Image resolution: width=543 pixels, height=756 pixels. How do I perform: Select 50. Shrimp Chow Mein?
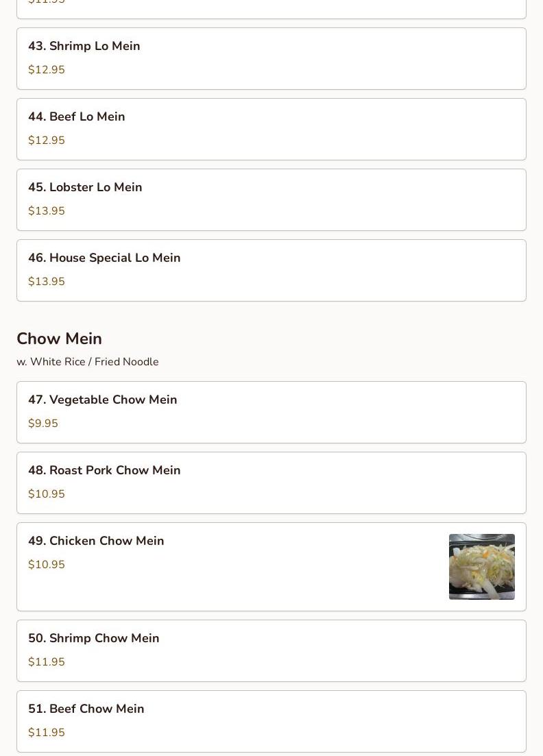coord(271,651)
